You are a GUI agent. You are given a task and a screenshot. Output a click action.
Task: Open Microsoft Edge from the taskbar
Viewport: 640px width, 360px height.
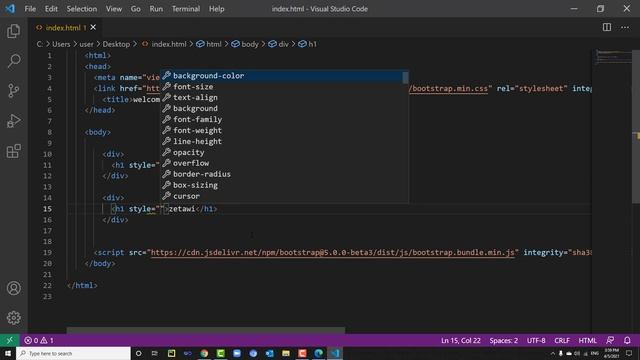318,353
